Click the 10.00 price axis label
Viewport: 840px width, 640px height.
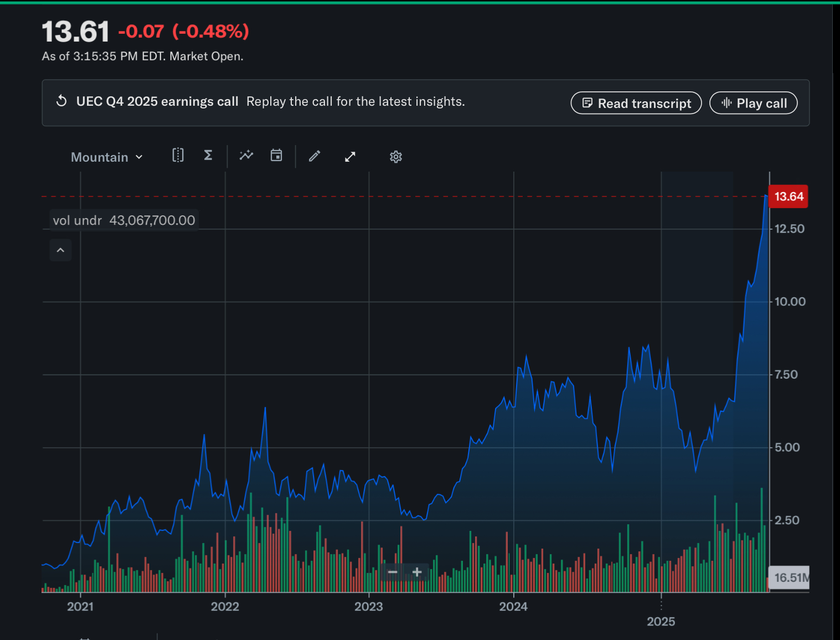tap(790, 302)
